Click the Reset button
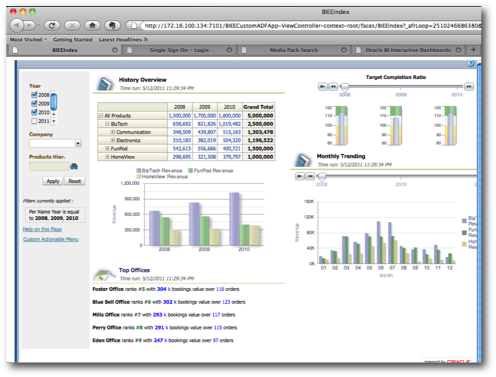The image size is (496, 377). point(75,181)
